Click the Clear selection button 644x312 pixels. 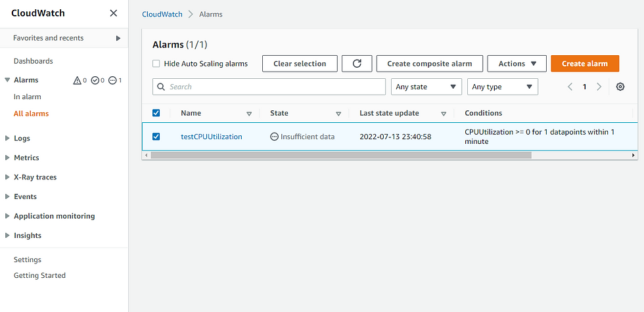[300, 64]
